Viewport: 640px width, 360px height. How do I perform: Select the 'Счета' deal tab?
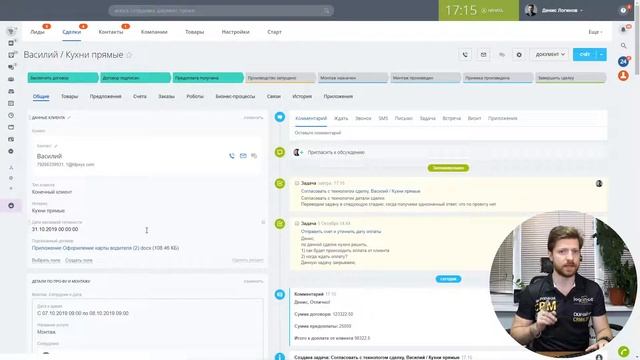pos(140,96)
